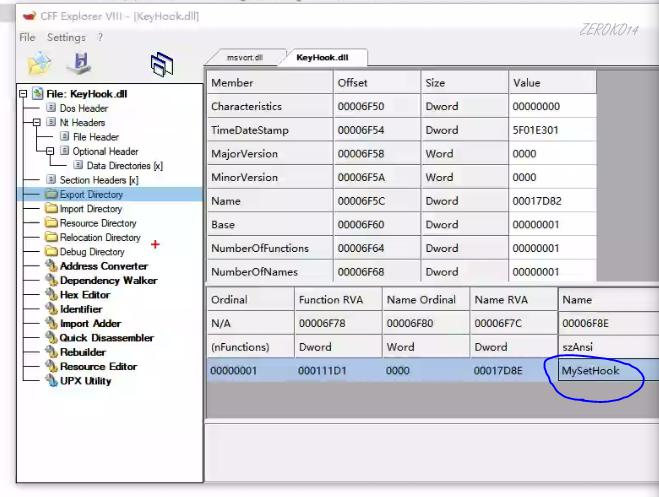Click the Function RVA column header
659x497 pixels.
tap(338, 300)
